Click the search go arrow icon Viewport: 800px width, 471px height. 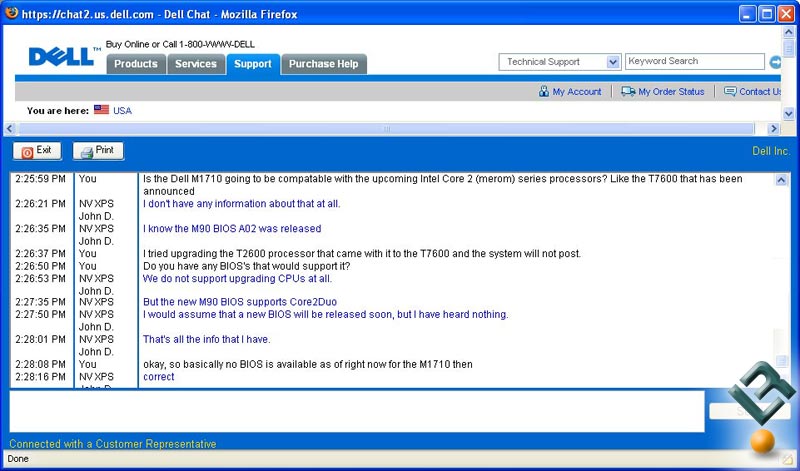(x=774, y=62)
